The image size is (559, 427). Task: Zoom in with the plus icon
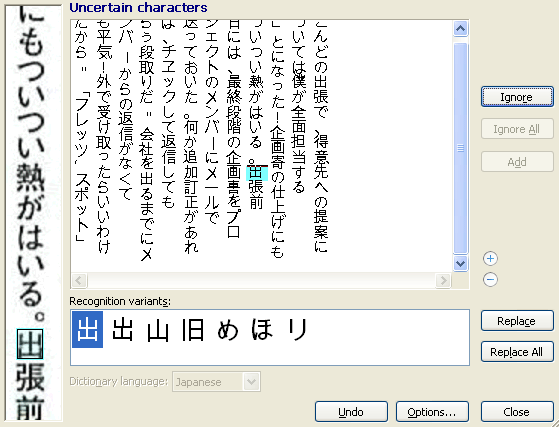point(490,258)
